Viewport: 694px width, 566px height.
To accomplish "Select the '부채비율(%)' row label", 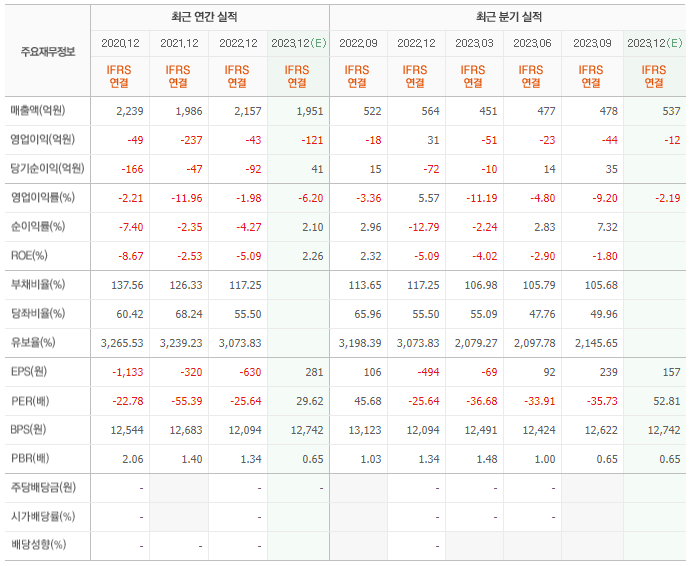I will click(x=38, y=285).
